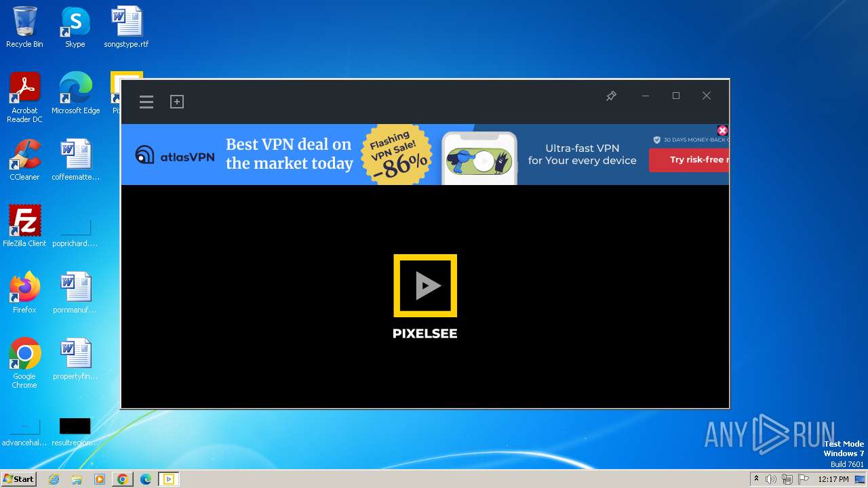Open Chrome from the taskbar
The image size is (868, 488).
[x=123, y=479]
